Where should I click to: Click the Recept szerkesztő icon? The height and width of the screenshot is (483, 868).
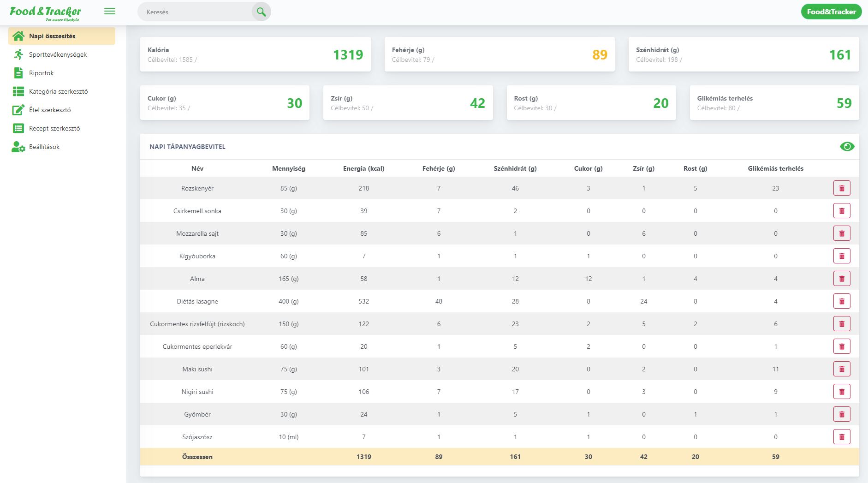coord(18,128)
